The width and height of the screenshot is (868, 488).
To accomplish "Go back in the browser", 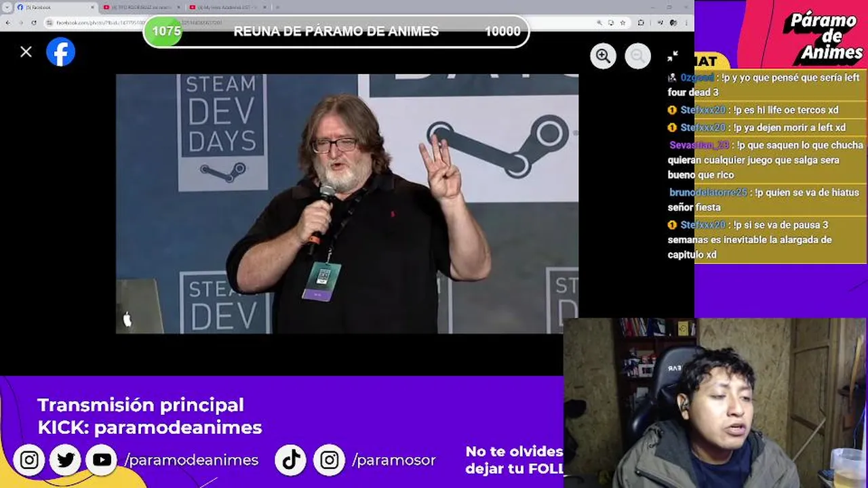I will pyautogui.click(x=8, y=22).
